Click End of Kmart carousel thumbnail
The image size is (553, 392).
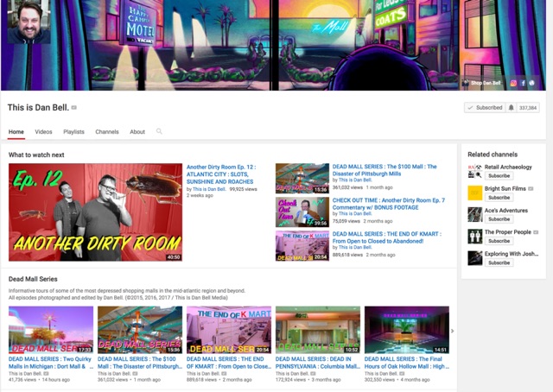point(229,330)
